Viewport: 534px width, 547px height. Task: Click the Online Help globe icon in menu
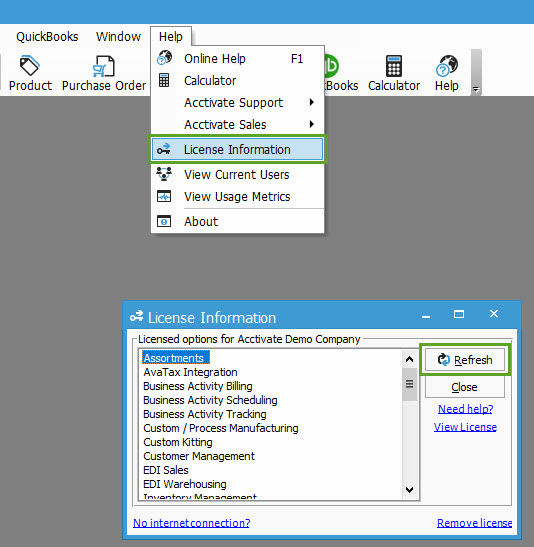164,58
